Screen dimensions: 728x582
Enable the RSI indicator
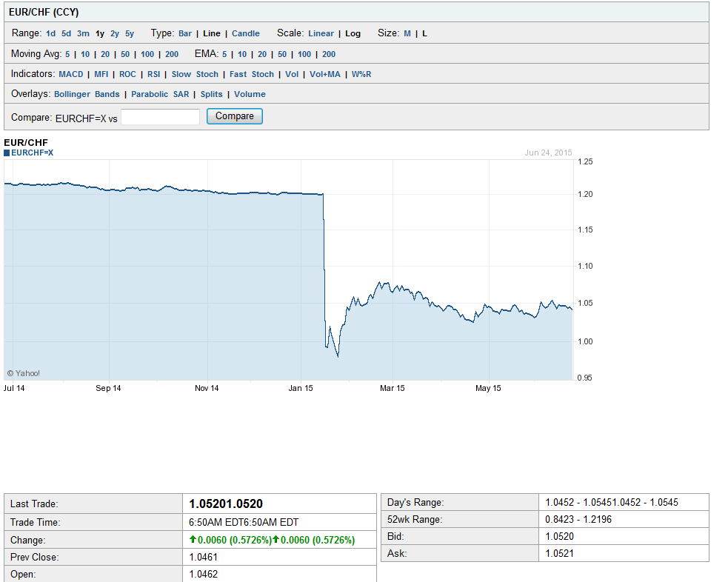(x=153, y=74)
